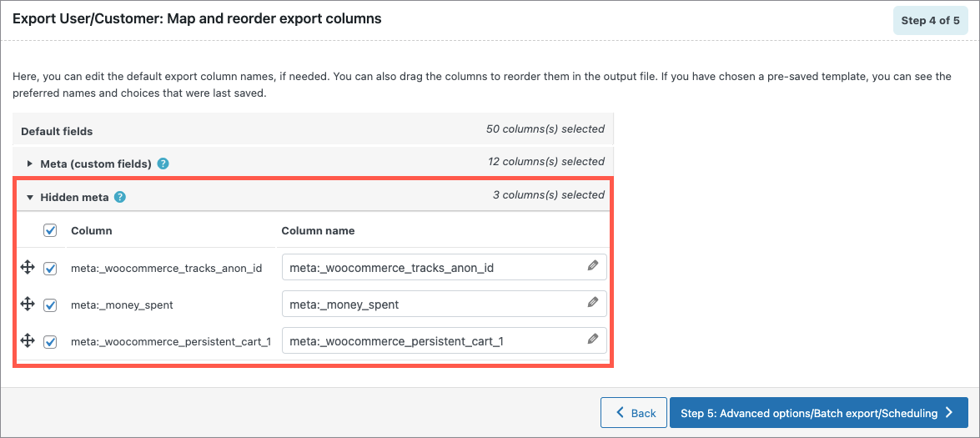Click the Default fields section header
The height and width of the screenshot is (438, 980).
[313, 129]
